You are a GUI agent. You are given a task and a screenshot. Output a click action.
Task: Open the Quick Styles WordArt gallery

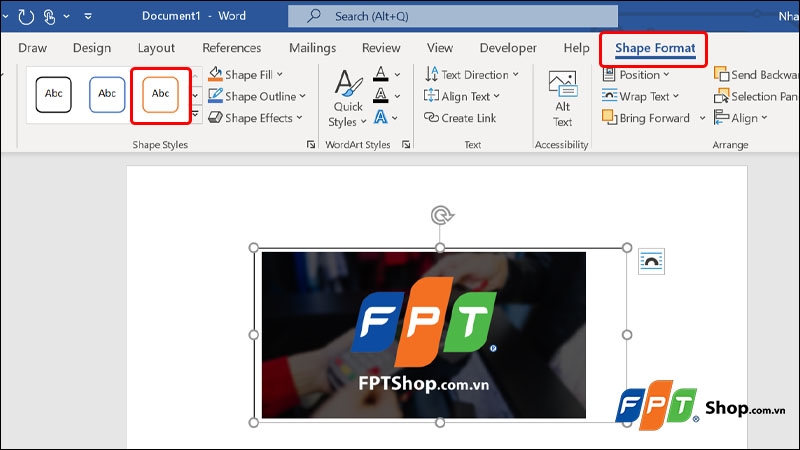point(348,98)
